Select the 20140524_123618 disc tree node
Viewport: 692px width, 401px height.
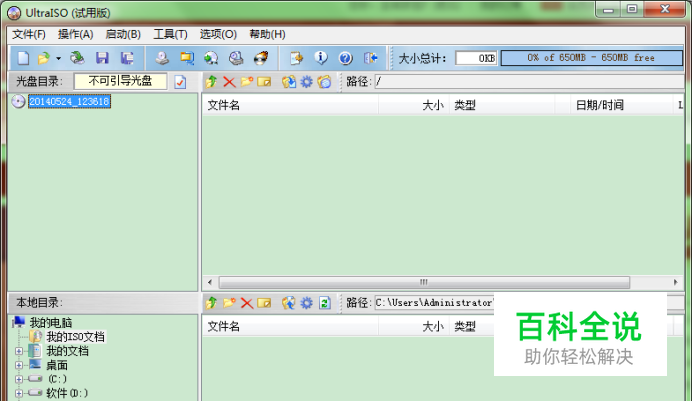click(x=69, y=101)
